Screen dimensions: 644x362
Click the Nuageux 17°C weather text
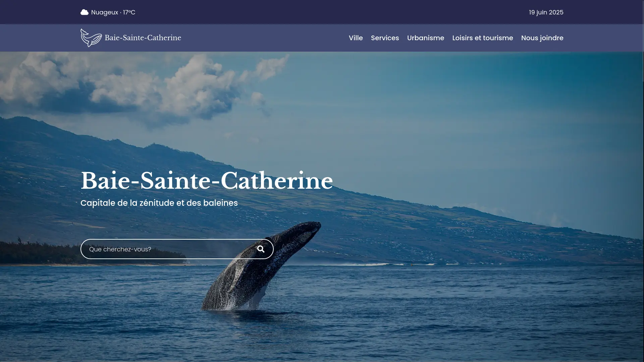coord(113,12)
